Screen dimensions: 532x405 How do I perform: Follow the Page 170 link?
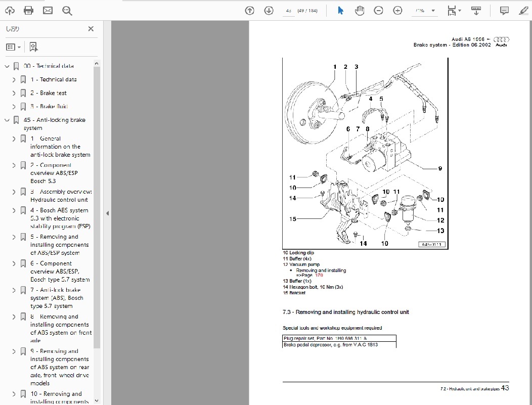tap(319, 275)
